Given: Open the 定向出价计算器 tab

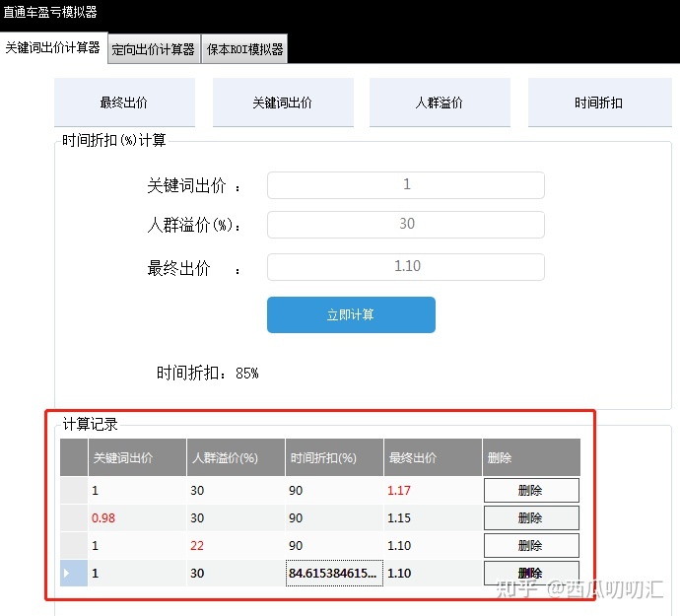Looking at the screenshot, I should click(154, 49).
